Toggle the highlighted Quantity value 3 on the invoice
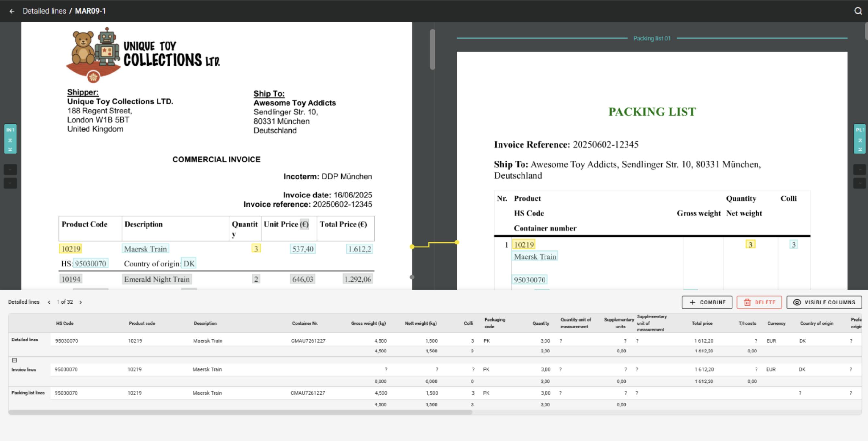Viewport: 868px width, 441px height. coord(256,248)
